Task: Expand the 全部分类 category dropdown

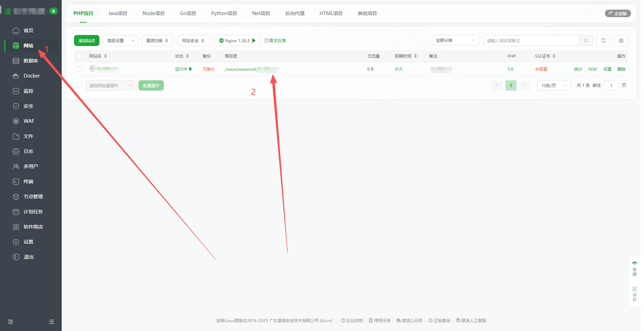Action: click(x=455, y=40)
